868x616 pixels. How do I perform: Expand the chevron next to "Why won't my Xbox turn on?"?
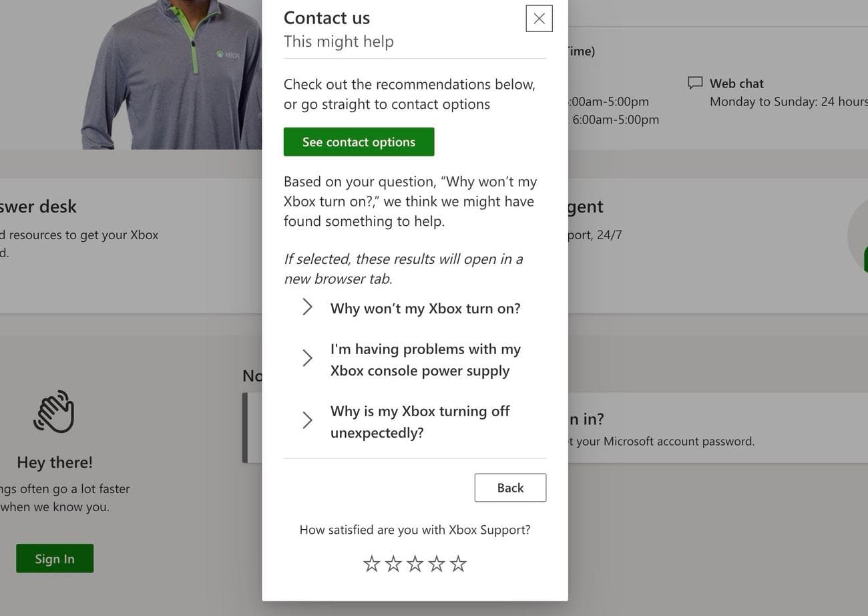tap(307, 307)
